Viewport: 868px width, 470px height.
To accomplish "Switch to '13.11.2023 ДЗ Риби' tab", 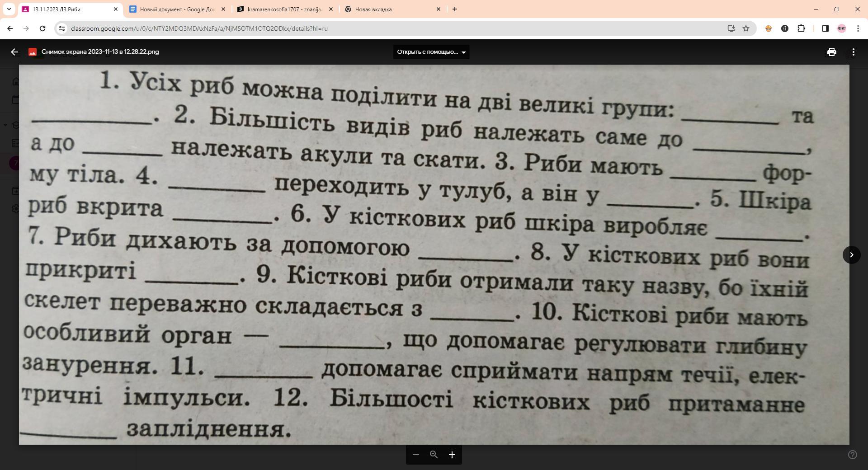I will click(70, 9).
